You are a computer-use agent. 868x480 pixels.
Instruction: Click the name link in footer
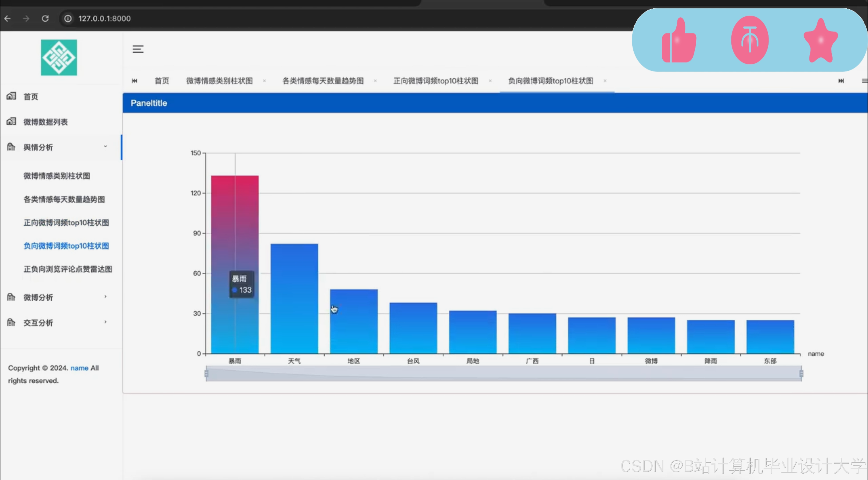79,368
